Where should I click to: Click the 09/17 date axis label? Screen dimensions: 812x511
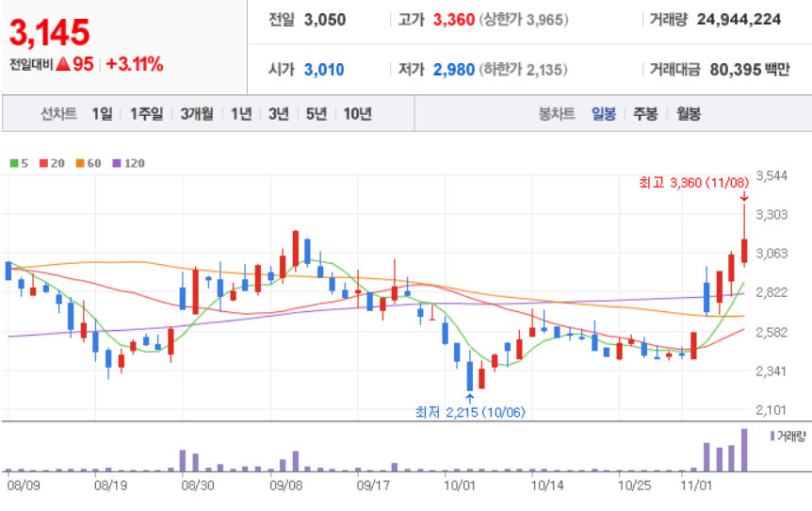[x=373, y=486]
